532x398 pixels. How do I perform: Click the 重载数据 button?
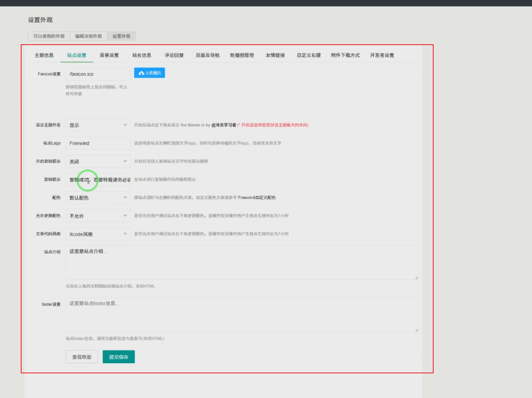tap(82, 357)
